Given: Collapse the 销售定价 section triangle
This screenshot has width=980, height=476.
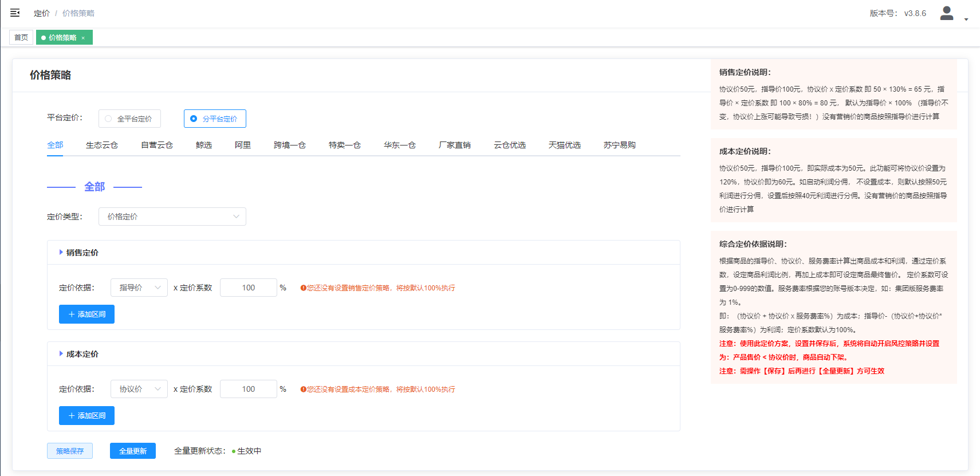Looking at the screenshot, I should [x=61, y=252].
